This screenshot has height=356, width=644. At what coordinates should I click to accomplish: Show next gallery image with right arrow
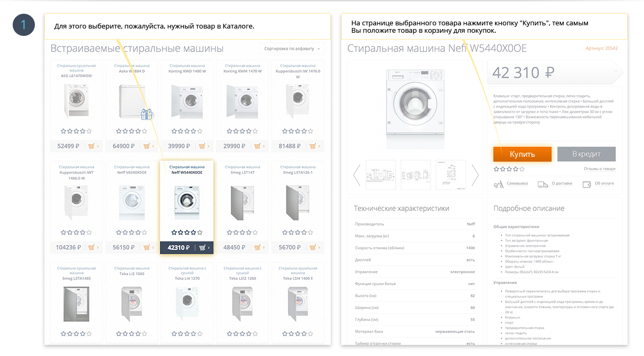tap(475, 175)
